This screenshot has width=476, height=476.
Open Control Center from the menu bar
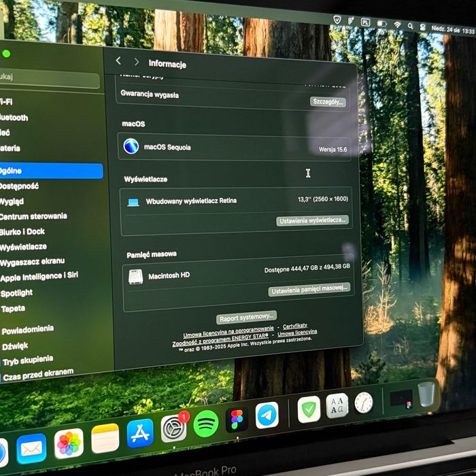[422, 27]
